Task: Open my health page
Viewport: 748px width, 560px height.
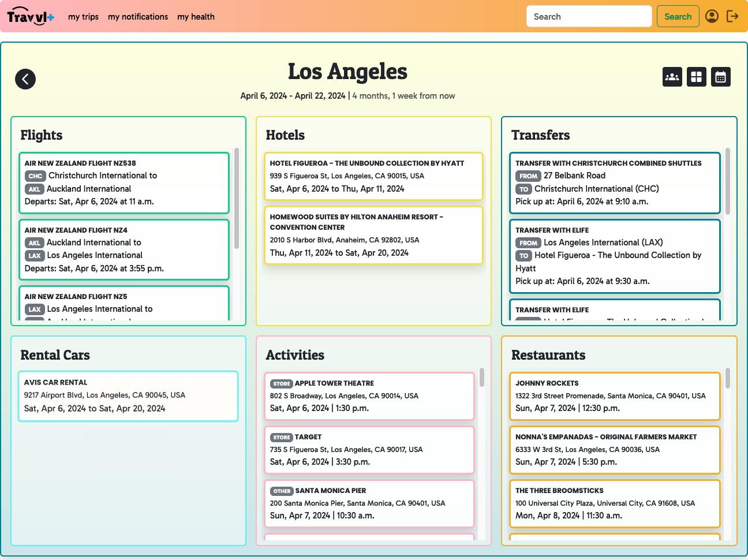Action: point(196,17)
